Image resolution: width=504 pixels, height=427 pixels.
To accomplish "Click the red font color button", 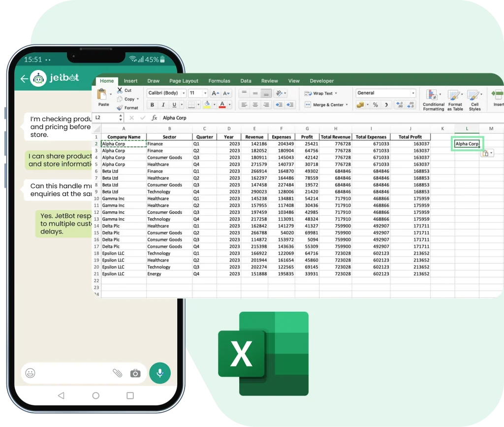I will 222,105.
